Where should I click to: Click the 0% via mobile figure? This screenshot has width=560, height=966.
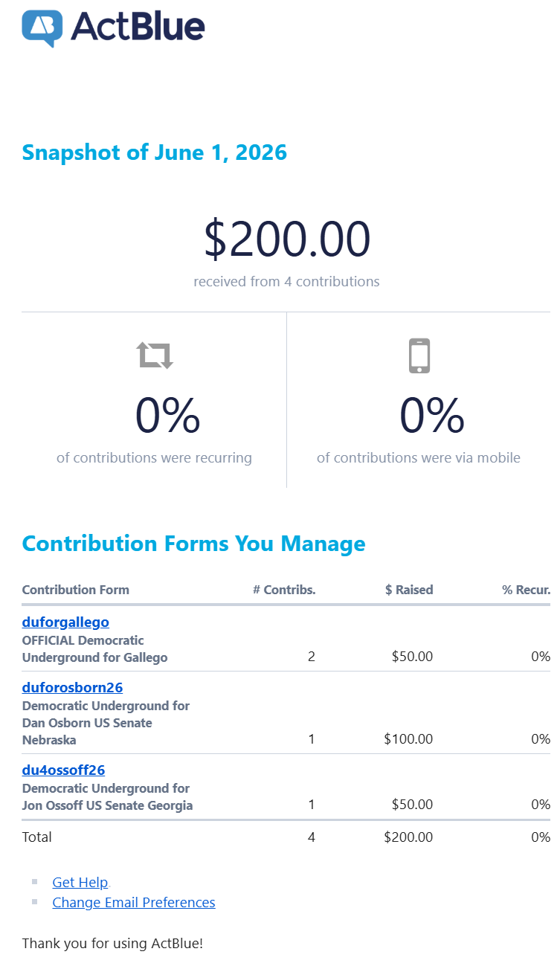pos(432,416)
